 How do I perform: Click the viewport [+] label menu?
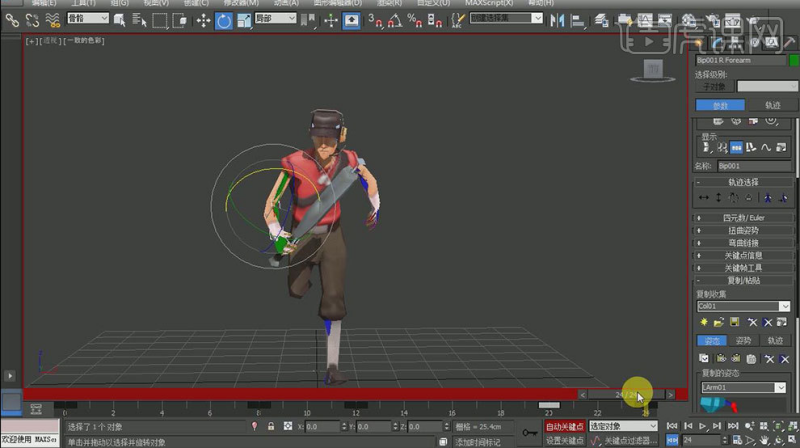(x=32, y=41)
